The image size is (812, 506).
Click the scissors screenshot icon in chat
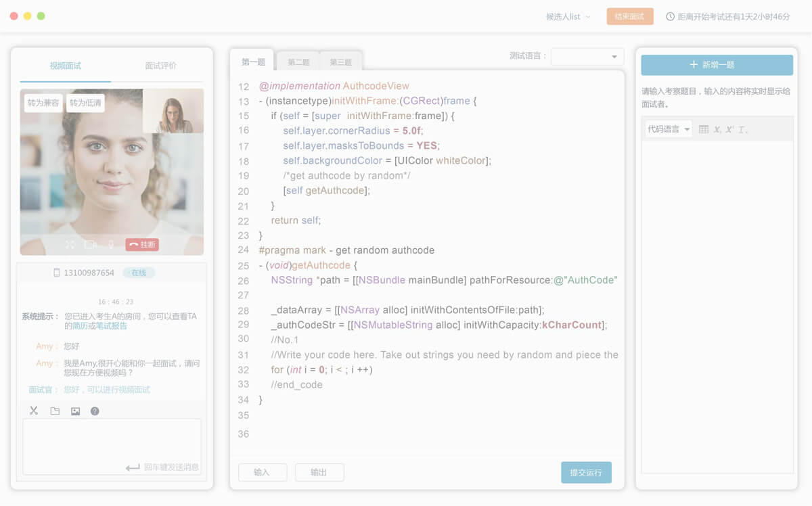tap(34, 411)
